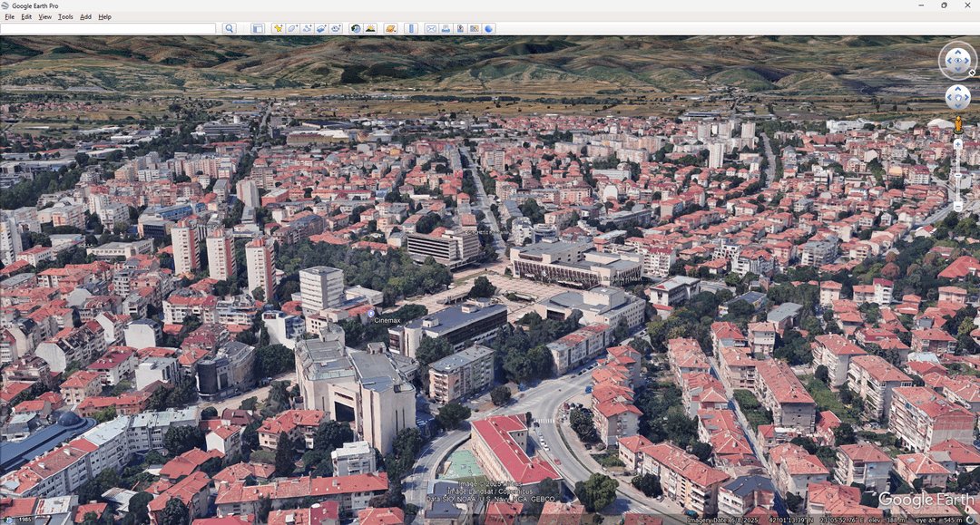
Task: Add an image overlay
Action: tap(321, 29)
